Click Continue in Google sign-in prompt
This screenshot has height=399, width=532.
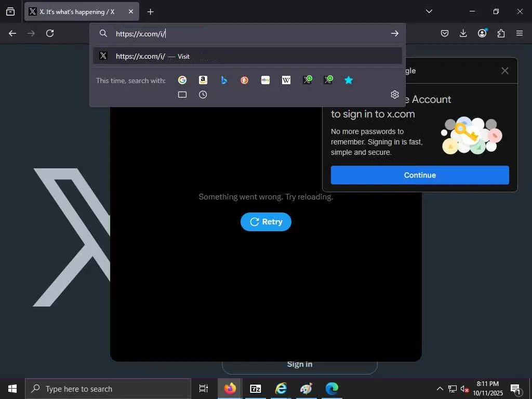pos(420,175)
